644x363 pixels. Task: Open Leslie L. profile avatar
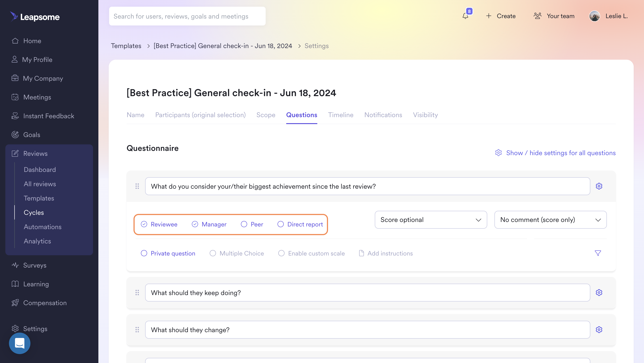pyautogui.click(x=595, y=16)
